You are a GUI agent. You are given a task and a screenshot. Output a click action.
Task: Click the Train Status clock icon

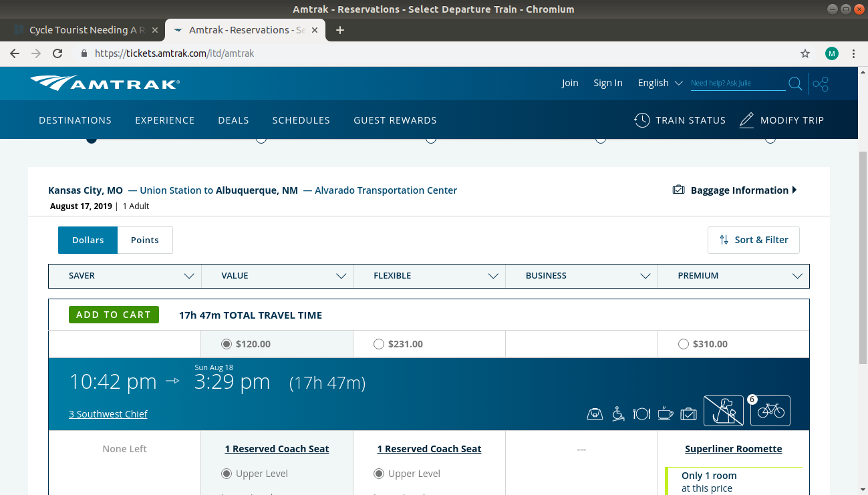click(641, 120)
